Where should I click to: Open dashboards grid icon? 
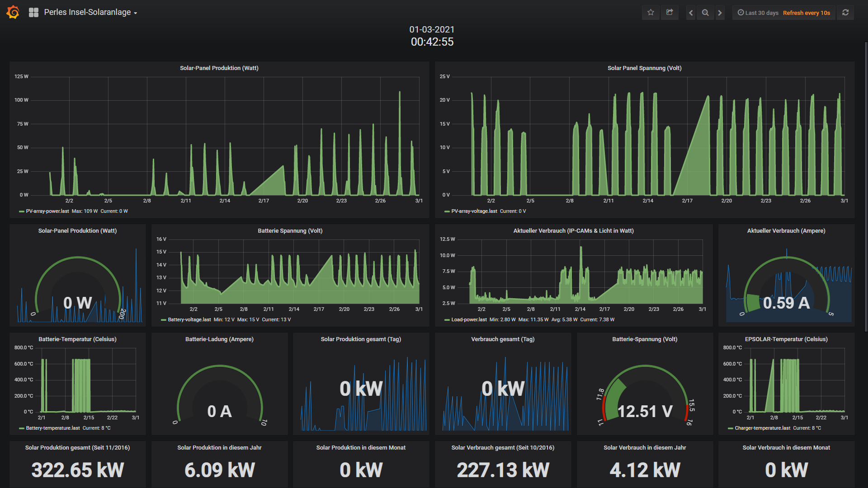33,13
